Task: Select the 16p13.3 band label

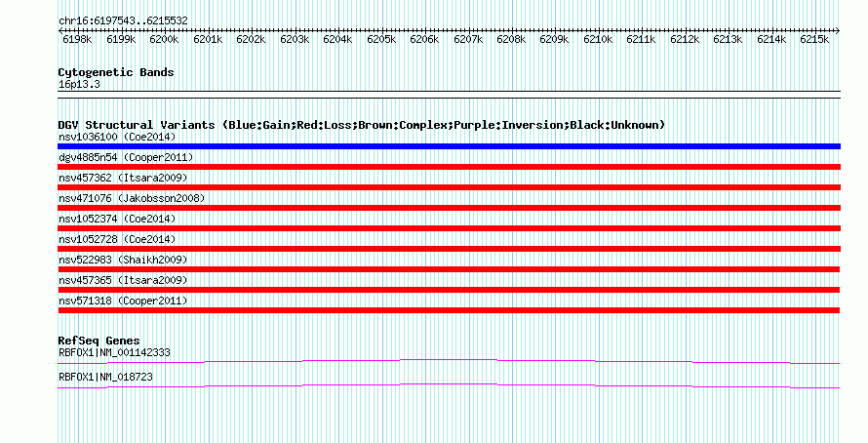Action: pyautogui.click(x=79, y=85)
